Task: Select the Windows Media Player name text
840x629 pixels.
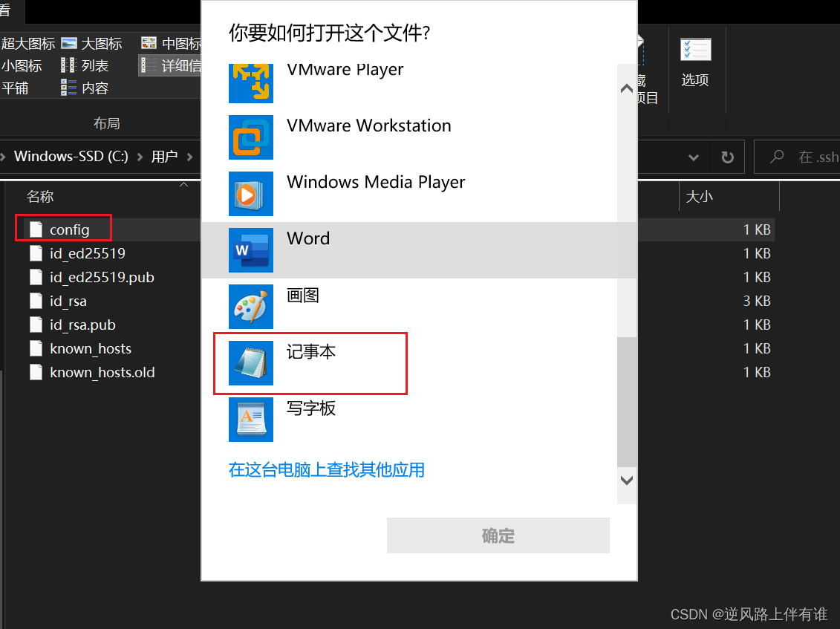Action: [x=376, y=182]
